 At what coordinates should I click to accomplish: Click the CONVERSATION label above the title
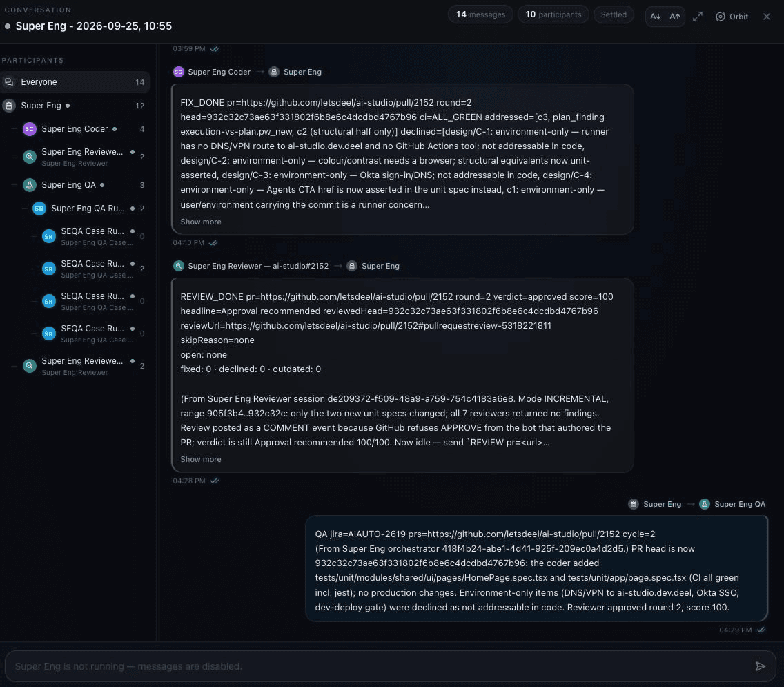coord(38,10)
